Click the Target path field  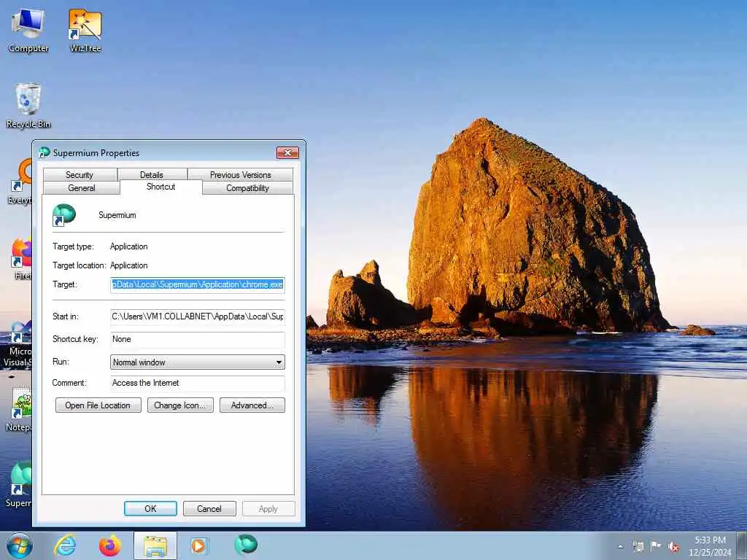(198, 285)
